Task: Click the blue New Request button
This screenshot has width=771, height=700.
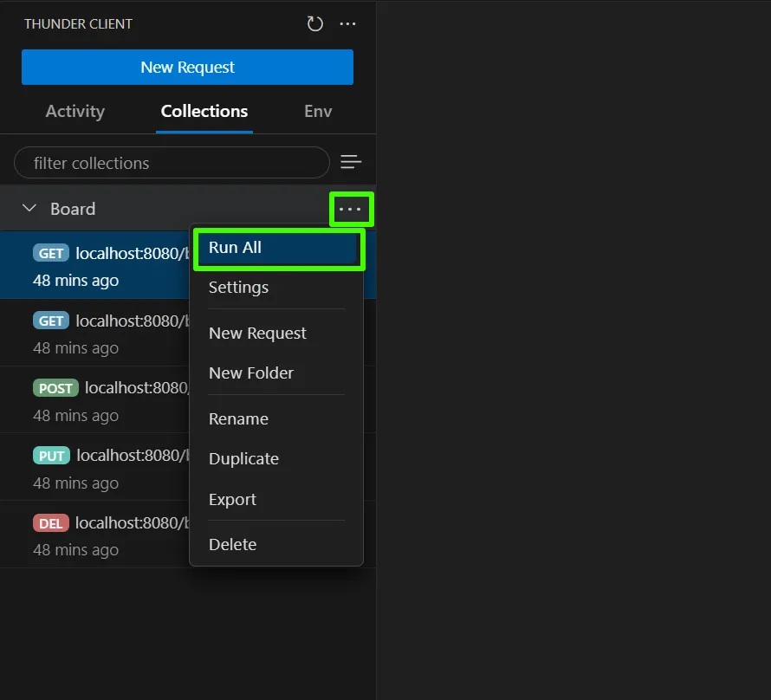Action: coord(187,67)
